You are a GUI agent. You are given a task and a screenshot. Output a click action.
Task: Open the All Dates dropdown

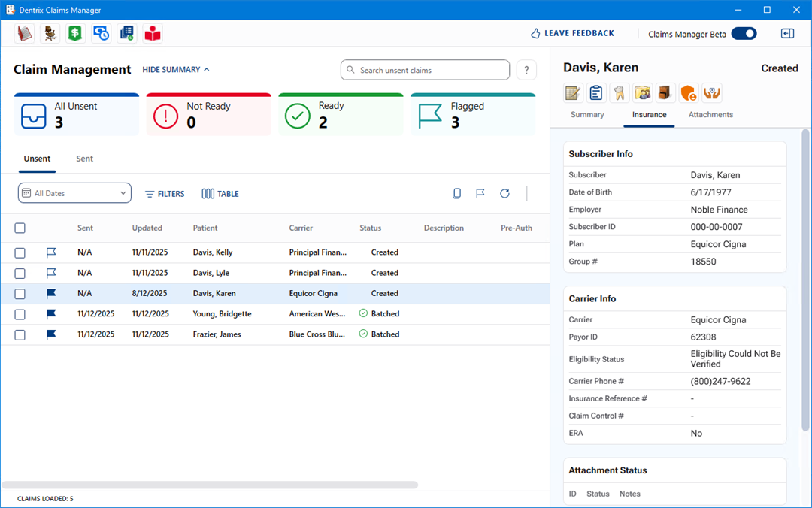coord(74,193)
